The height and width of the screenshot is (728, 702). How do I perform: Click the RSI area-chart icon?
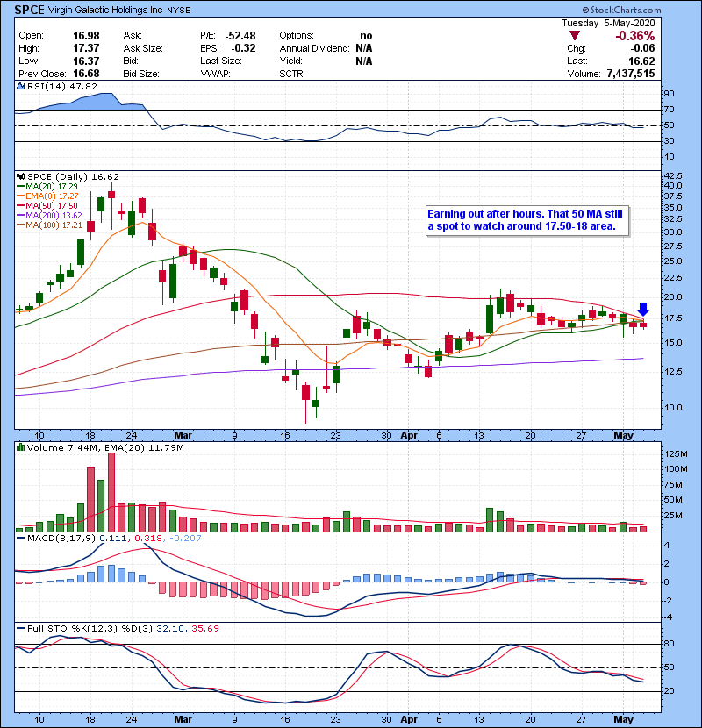coord(20,86)
